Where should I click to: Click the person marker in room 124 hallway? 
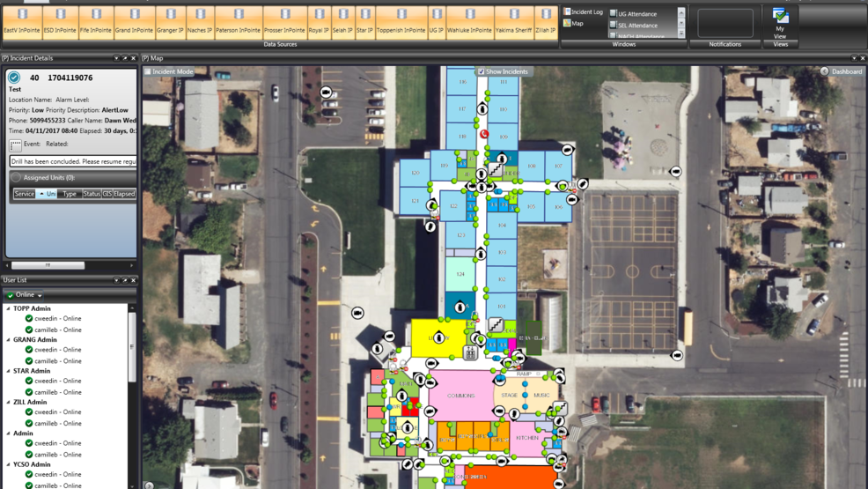[481, 254]
